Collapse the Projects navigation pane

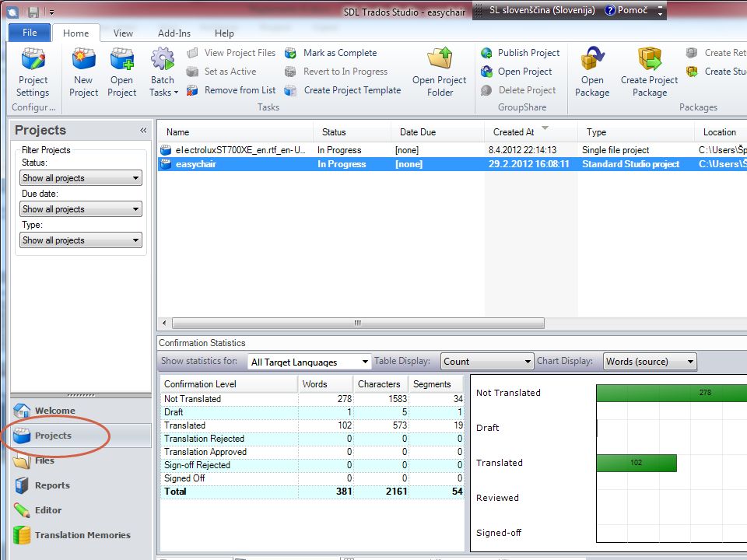pyautogui.click(x=143, y=131)
